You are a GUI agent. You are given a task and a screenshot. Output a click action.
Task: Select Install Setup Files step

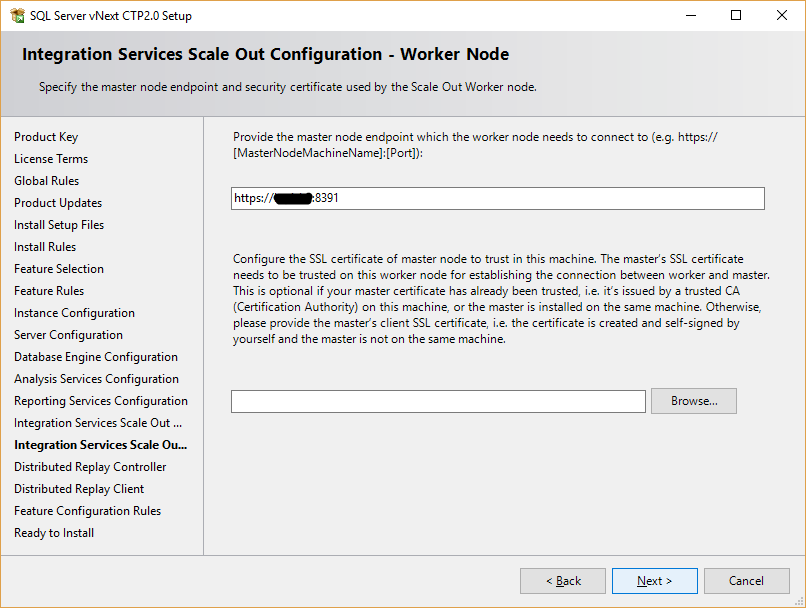click(x=59, y=225)
